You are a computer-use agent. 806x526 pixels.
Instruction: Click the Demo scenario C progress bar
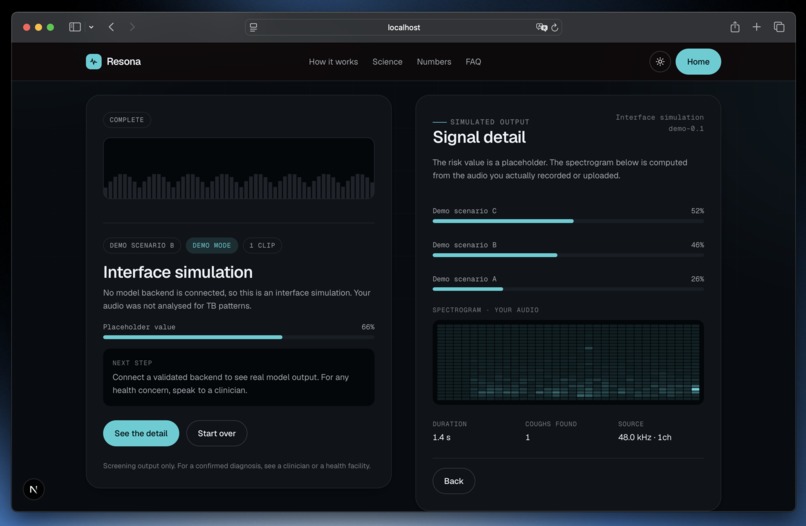pos(568,221)
